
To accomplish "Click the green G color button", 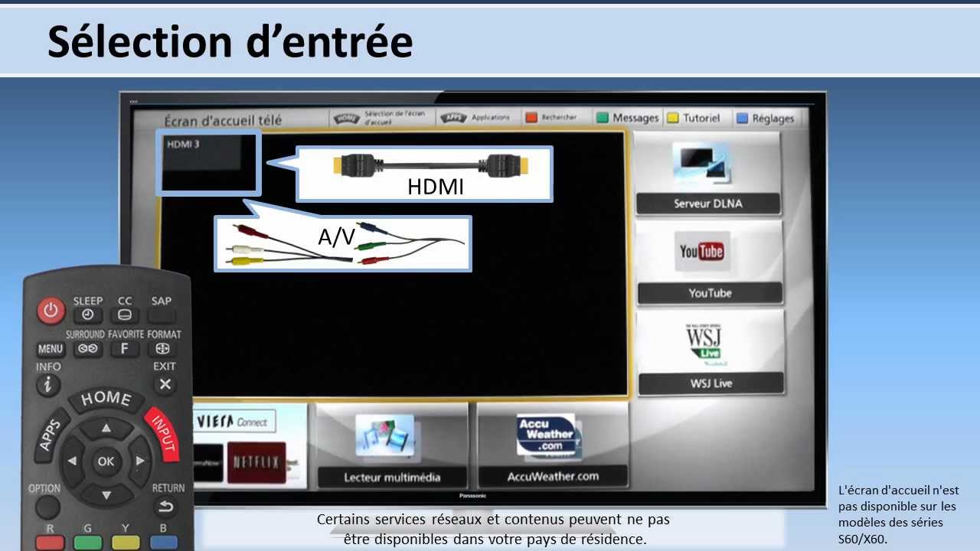I will [x=87, y=542].
